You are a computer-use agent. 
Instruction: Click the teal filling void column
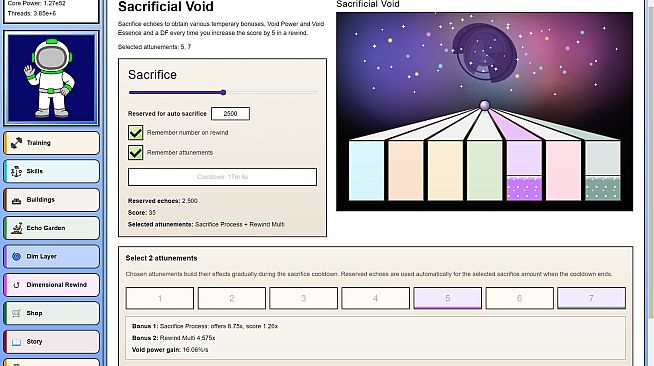603,170
